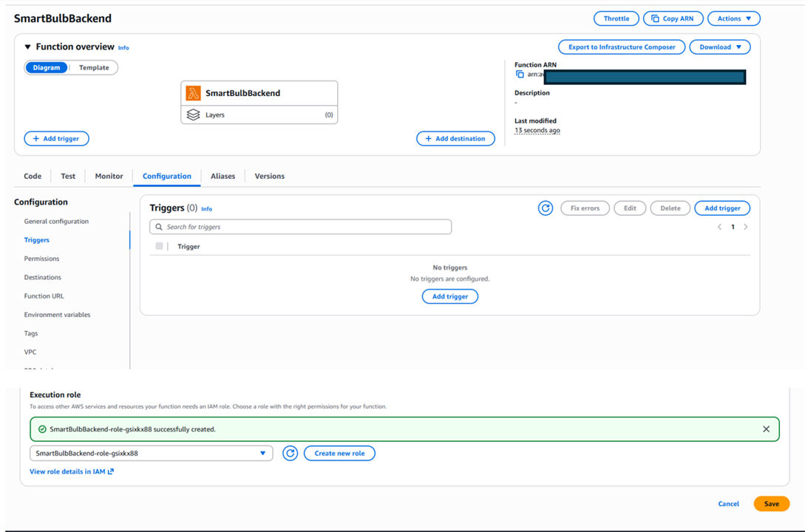This screenshot has width=805, height=532.
Task: Select Environment variables in sidebar
Action: tap(57, 315)
